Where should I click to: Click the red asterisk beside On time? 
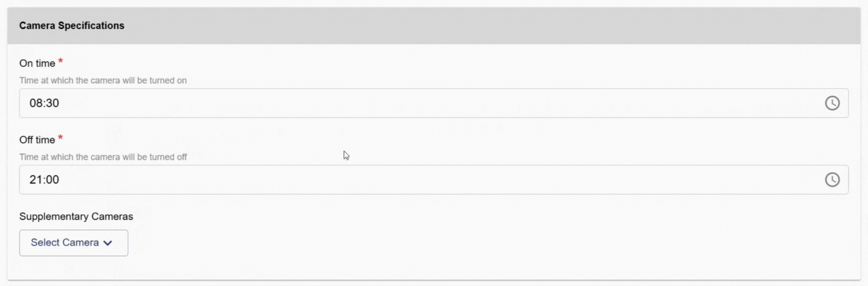[60, 61]
